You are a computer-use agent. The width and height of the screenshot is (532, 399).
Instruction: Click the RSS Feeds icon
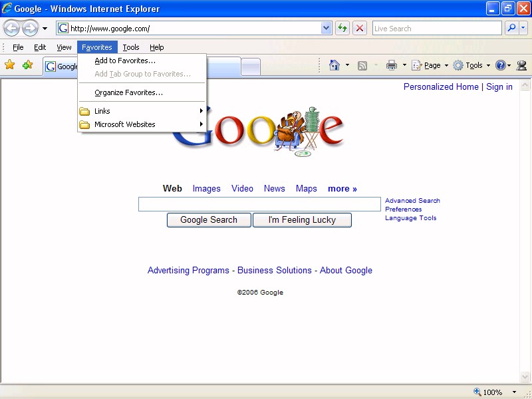(362, 65)
